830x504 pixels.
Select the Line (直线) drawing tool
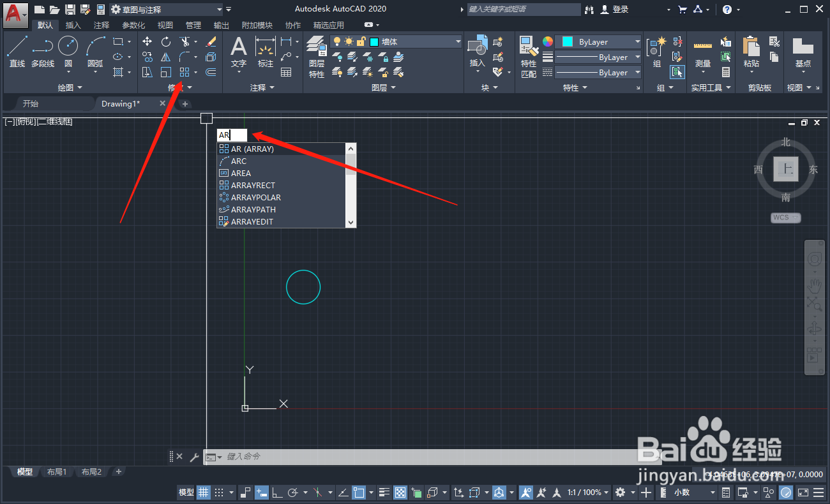pyautogui.click(x=17, y=51)
